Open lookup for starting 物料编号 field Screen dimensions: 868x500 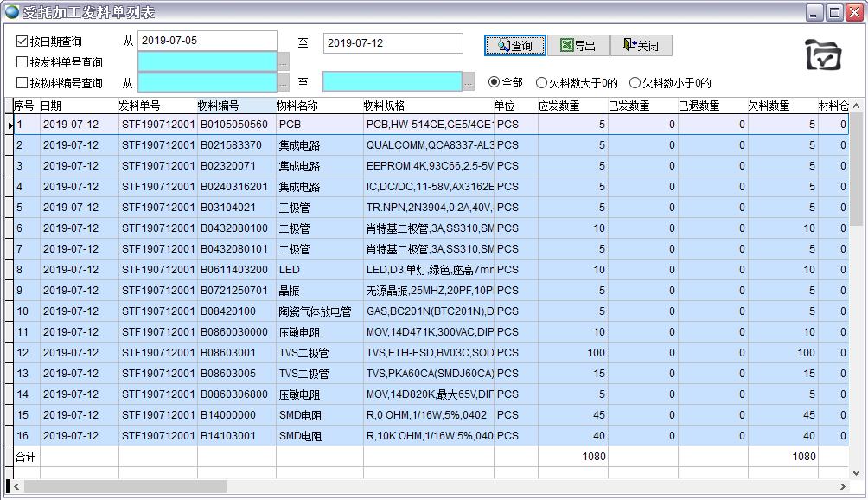(x=284, y=83)
